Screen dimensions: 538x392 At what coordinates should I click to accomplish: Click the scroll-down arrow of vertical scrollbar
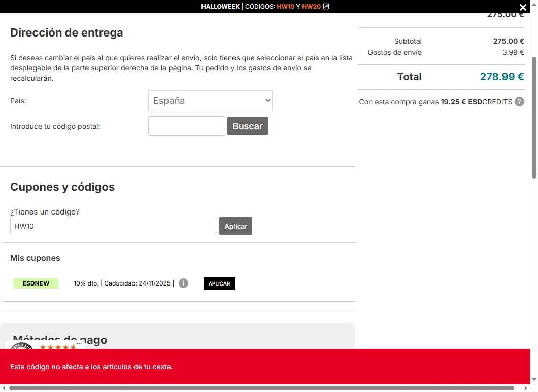(x=534, y=380)
